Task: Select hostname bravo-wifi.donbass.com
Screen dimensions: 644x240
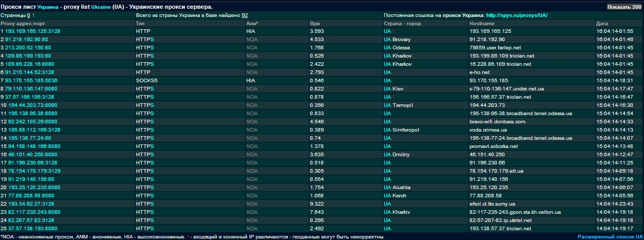Action: (498, 122)
